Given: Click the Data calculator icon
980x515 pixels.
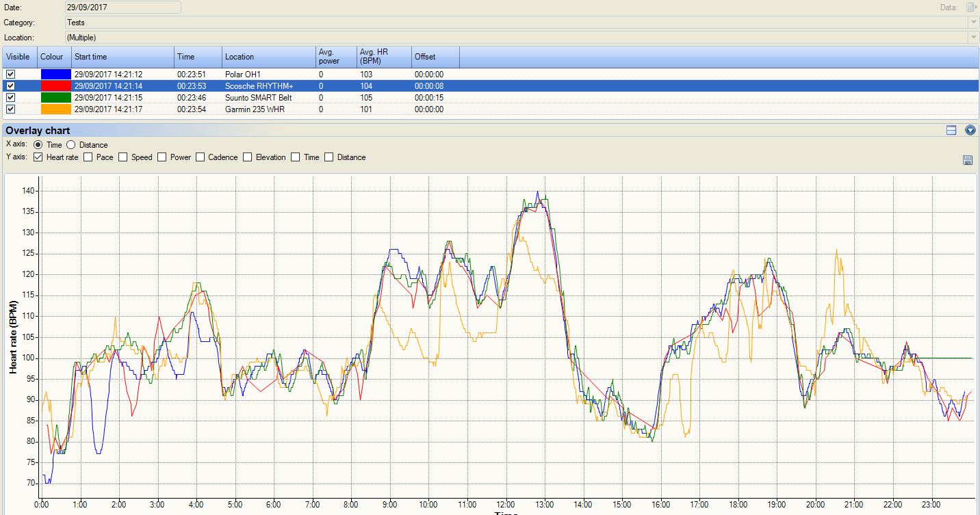Looking at the screenshot, I should pos(971,8).
